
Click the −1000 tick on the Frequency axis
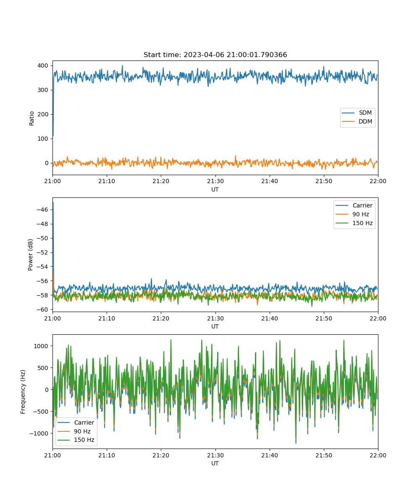coord(39,433)
